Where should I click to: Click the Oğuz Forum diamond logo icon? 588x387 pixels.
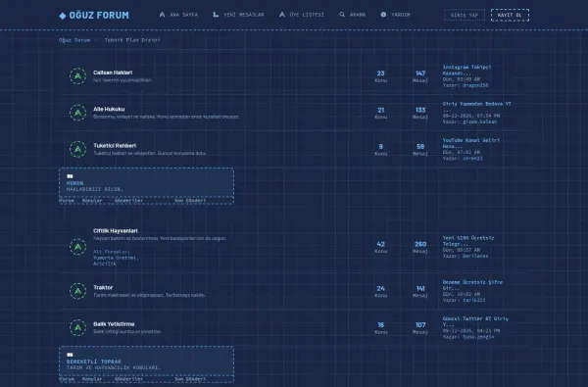63,16
